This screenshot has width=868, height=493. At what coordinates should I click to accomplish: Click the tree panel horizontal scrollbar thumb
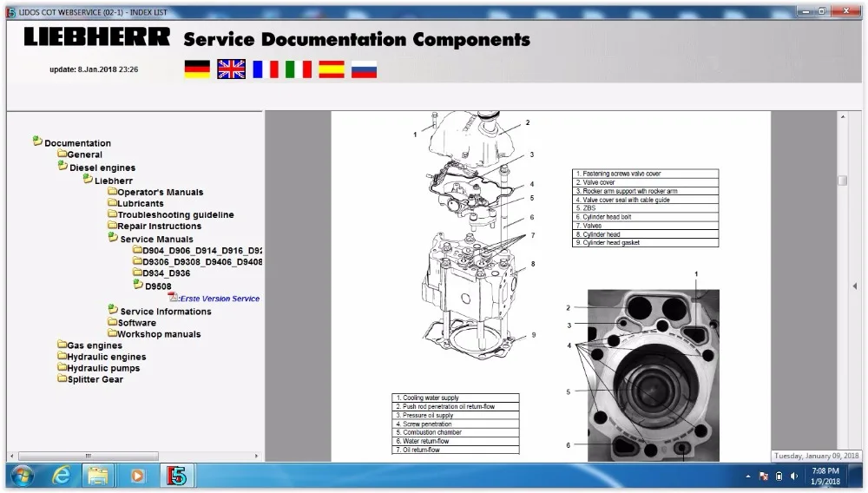[x=89, y=456]
